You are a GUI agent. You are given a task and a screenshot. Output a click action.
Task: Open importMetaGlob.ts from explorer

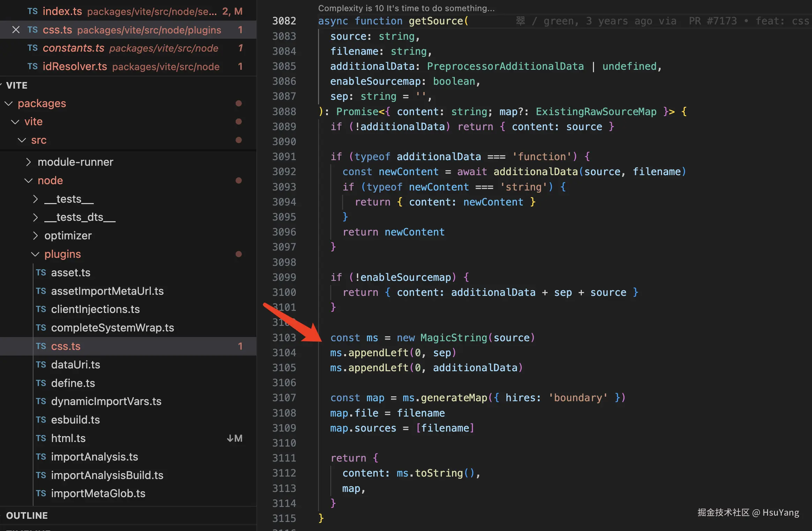tap(98, 493)
